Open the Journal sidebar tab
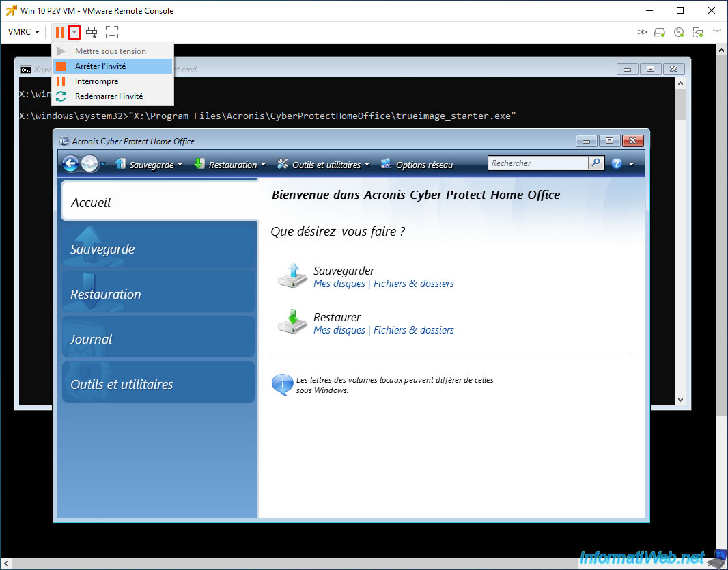The height and width of the screenshot is (570, 728). click(158, 338)
